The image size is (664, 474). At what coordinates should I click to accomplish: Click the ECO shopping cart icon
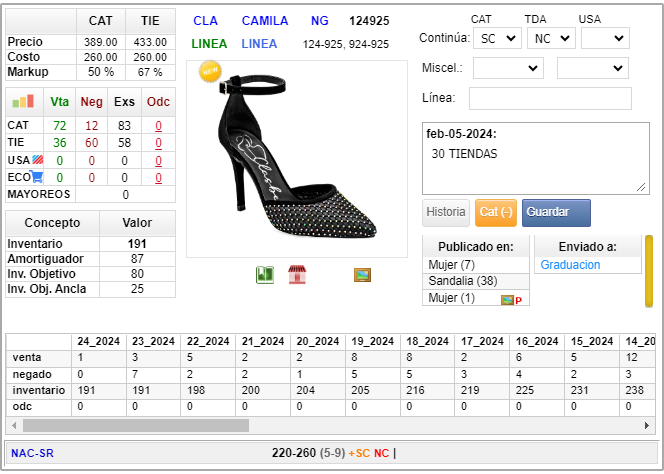(x=38, y=177)
